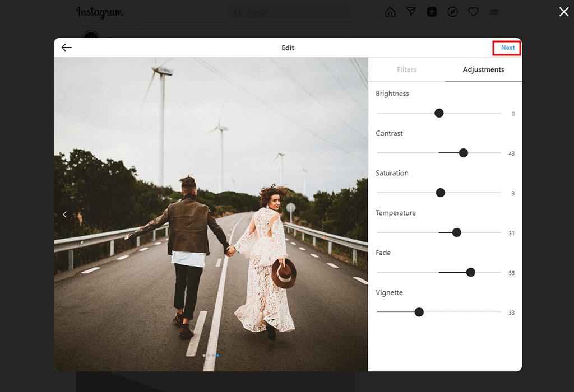Click the Saturation label

pyautogui.click(x=392, y=174)
